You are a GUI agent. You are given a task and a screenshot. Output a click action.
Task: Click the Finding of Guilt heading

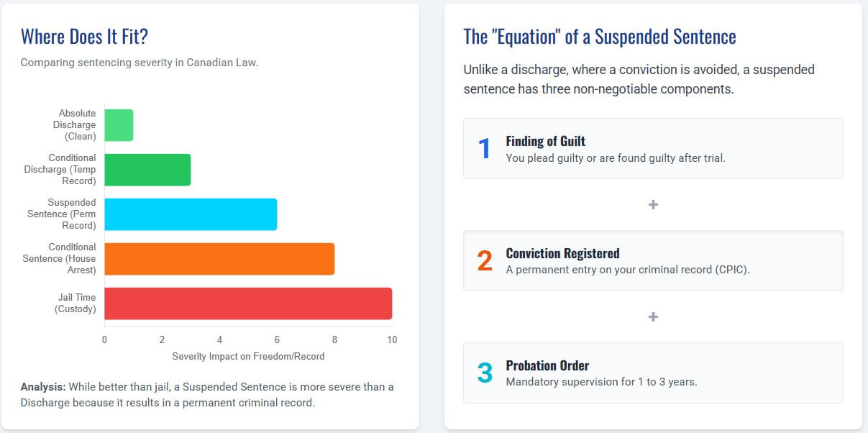(x=545, y=141)
